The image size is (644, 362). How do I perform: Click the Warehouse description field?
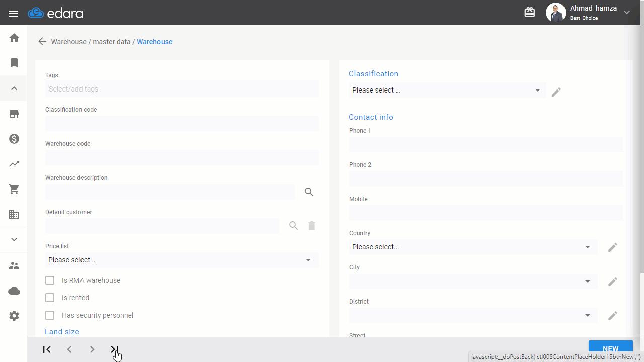(x=170, y=192)
